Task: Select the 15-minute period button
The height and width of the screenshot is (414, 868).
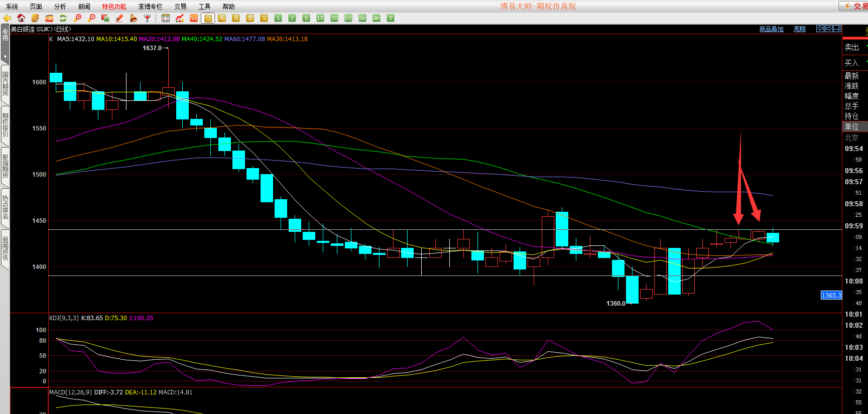Action: [x=320, y=18]
